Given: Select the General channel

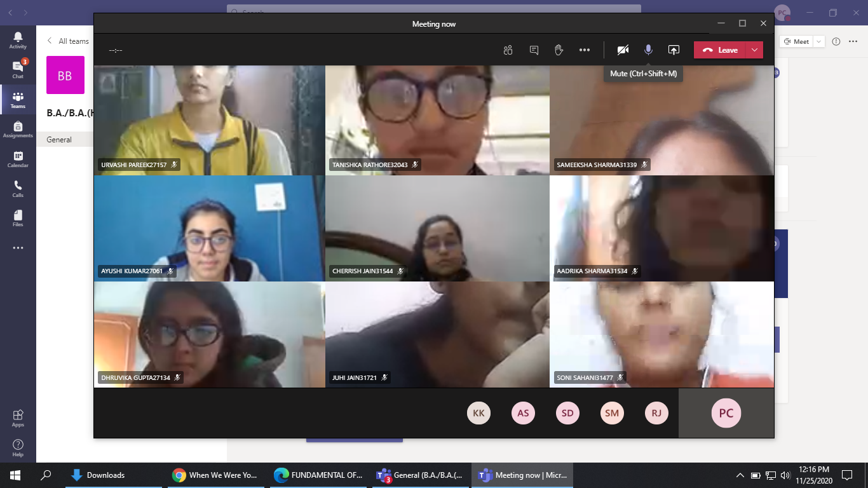Looking at the screenshot, I should pos(59,140).
